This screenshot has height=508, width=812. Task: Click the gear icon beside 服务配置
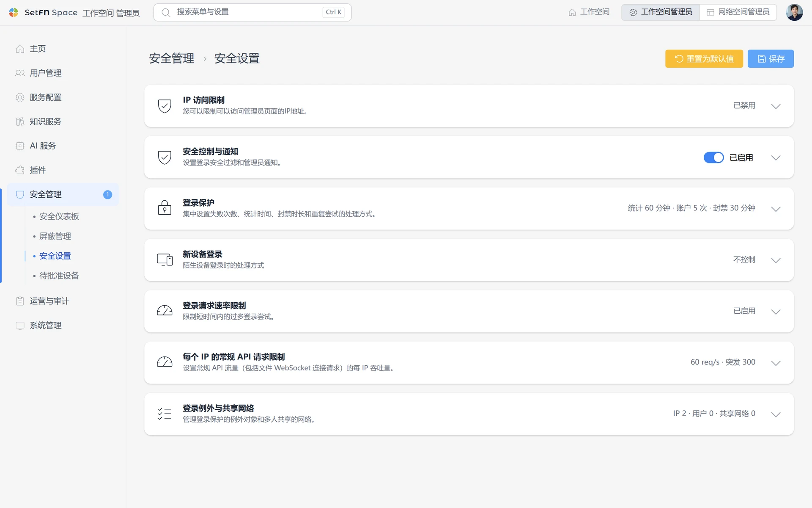point(20,97)
